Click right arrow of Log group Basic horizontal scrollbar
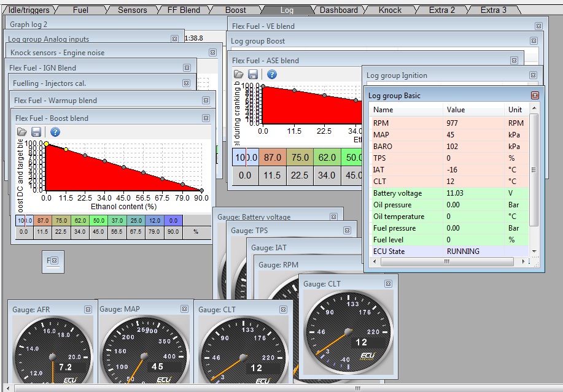 click(x=524, y=262)
